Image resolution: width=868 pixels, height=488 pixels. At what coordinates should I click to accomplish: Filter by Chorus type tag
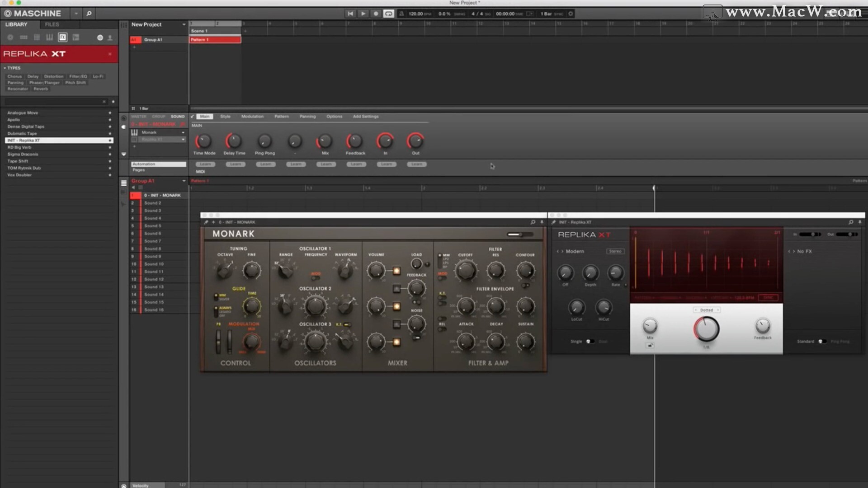[14, 76]
